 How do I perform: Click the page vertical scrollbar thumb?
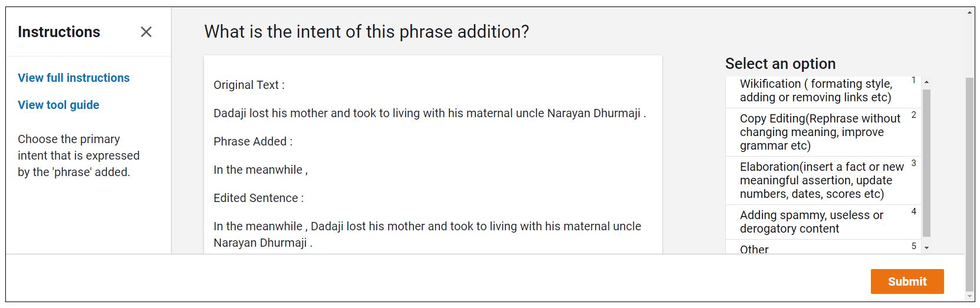click(x=970, y=184)
